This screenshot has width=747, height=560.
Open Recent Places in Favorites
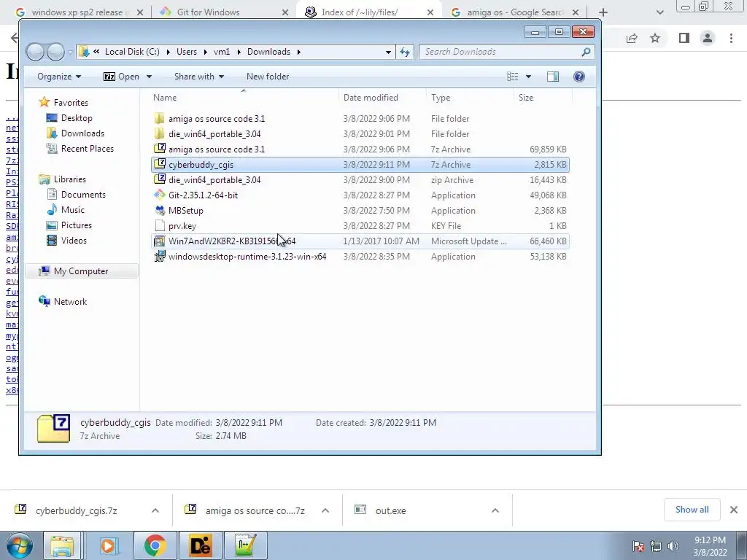tap(80, 149)
